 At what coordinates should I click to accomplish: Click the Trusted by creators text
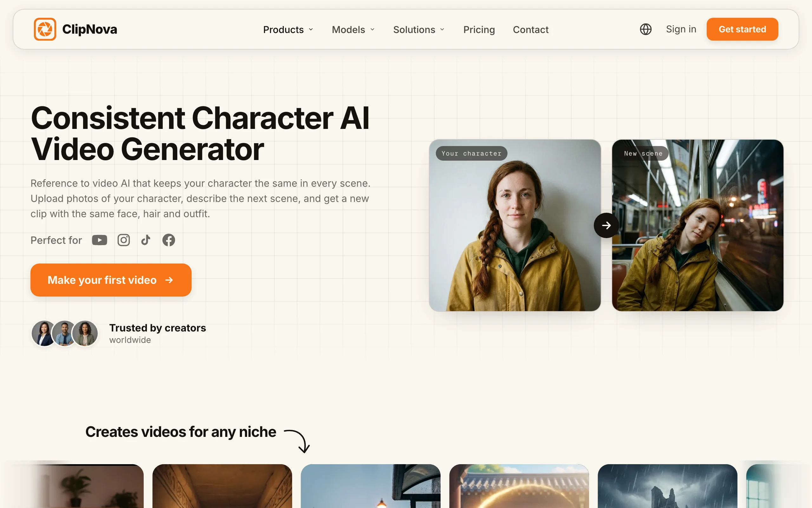(158, 328)
